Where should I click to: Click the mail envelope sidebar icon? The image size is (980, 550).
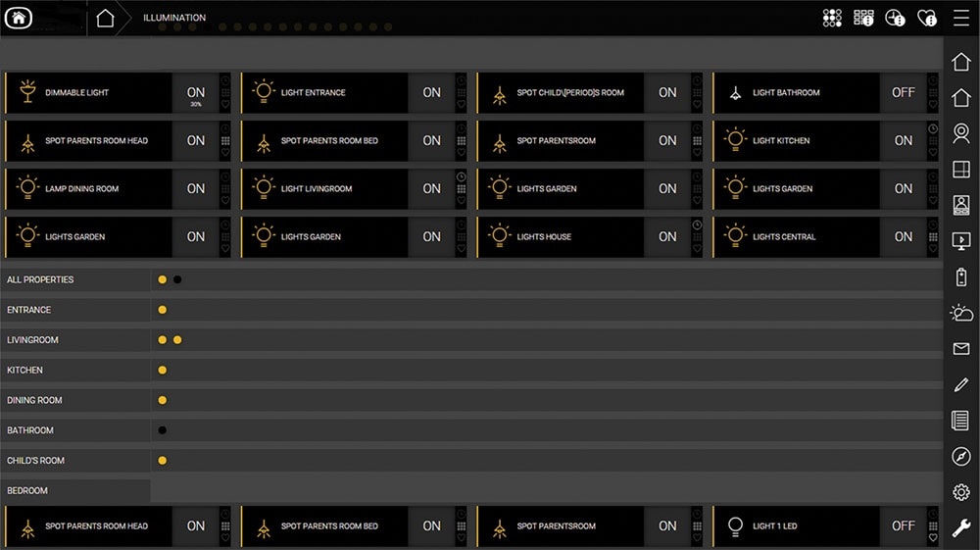click(x=961, y=349)
